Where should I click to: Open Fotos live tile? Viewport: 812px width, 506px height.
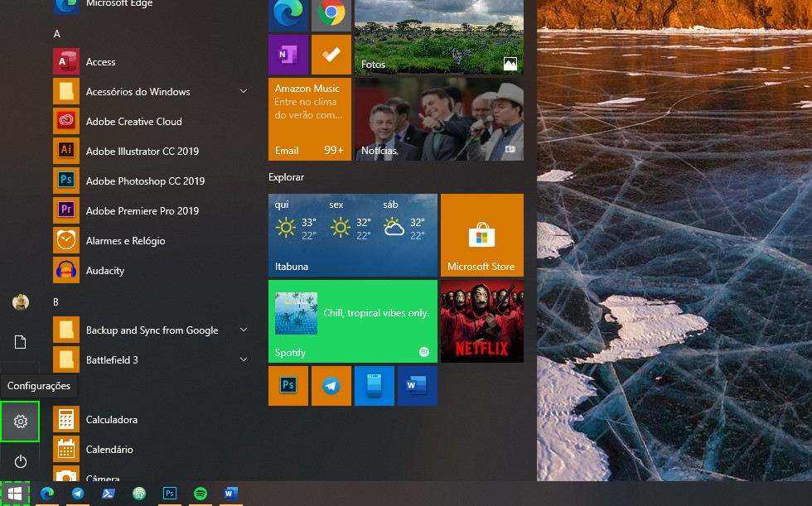(x=439, y=36)
